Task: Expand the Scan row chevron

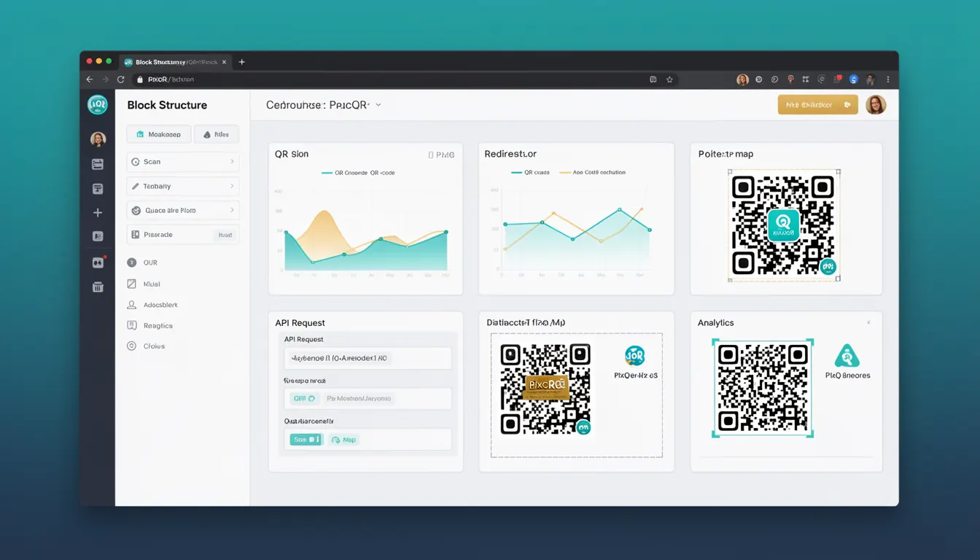Action: pos(232,162)
